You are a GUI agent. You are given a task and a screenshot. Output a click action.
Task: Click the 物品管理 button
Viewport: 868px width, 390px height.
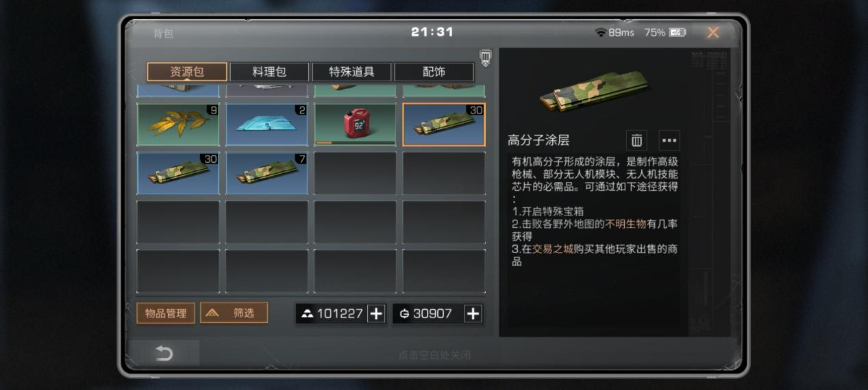(x=166, y=313)
